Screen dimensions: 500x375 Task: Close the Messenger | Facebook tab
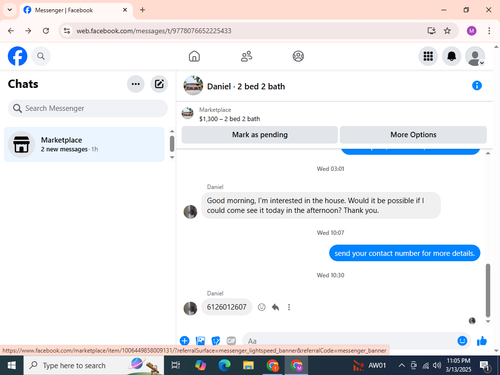pos(125,10)
